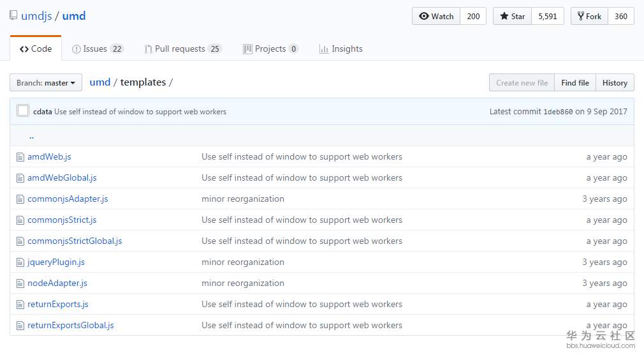View commit History
This screenshot has height=355, width=644.
615,83
